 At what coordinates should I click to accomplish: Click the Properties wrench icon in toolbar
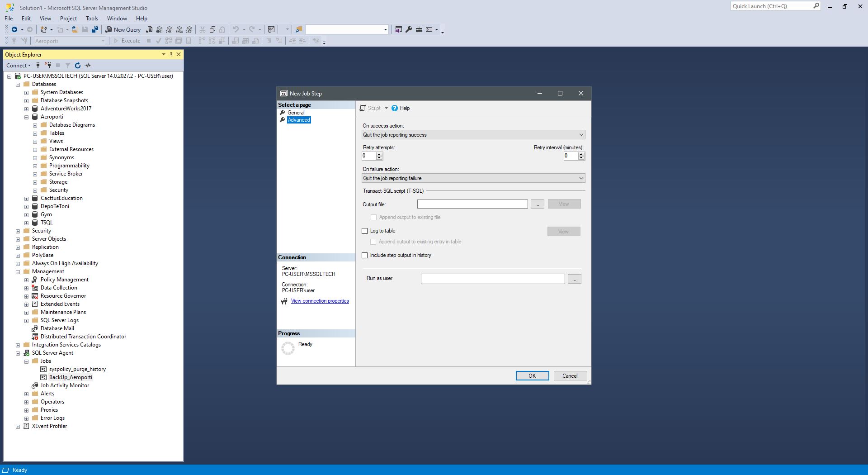click(x=409, y=29)
